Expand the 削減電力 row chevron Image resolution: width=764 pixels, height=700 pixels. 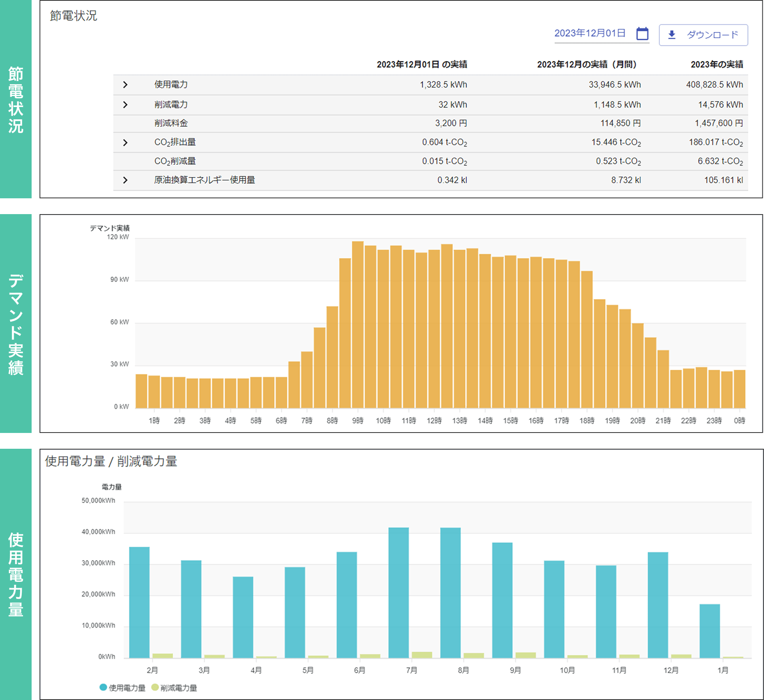pos(125,105)
